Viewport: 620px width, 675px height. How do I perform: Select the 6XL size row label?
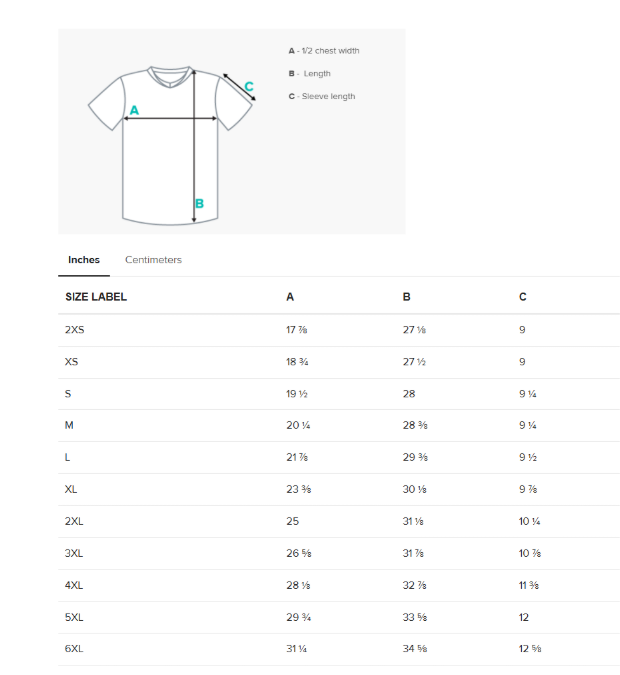point(74,649)
